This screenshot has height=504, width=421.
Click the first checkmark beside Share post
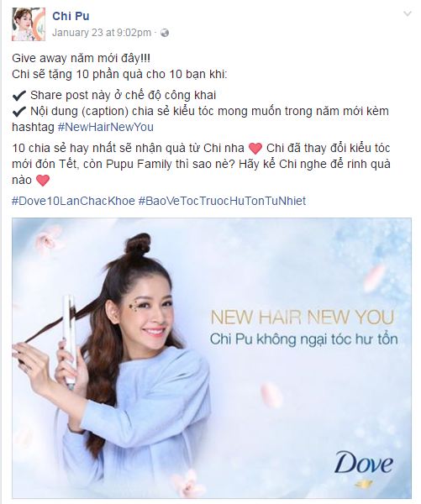pos(19,96)
